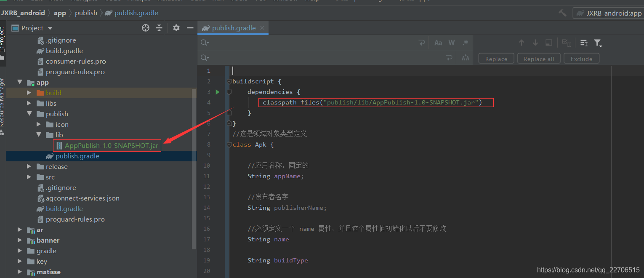Click app in the breadcrumb bar
Image resolution: width=644 pixels, height=278 pixels.
click(x=60, y=13)
